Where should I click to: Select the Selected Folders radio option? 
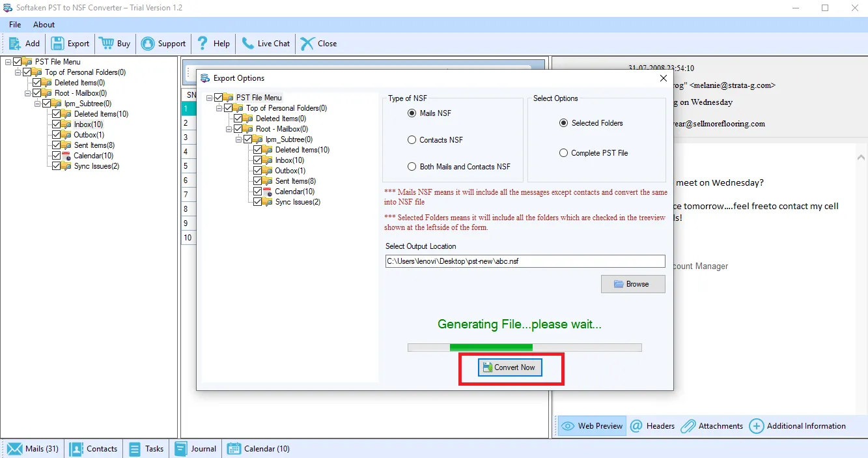(x=563, y=123)
